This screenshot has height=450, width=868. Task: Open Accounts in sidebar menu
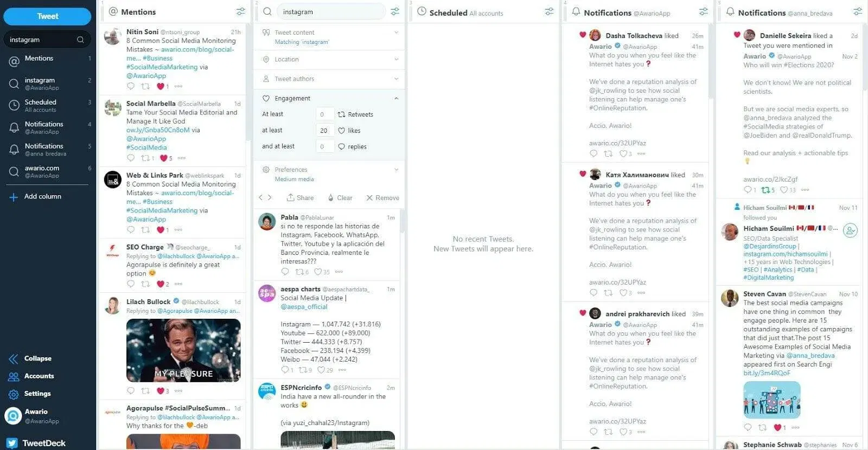(39, 376)
